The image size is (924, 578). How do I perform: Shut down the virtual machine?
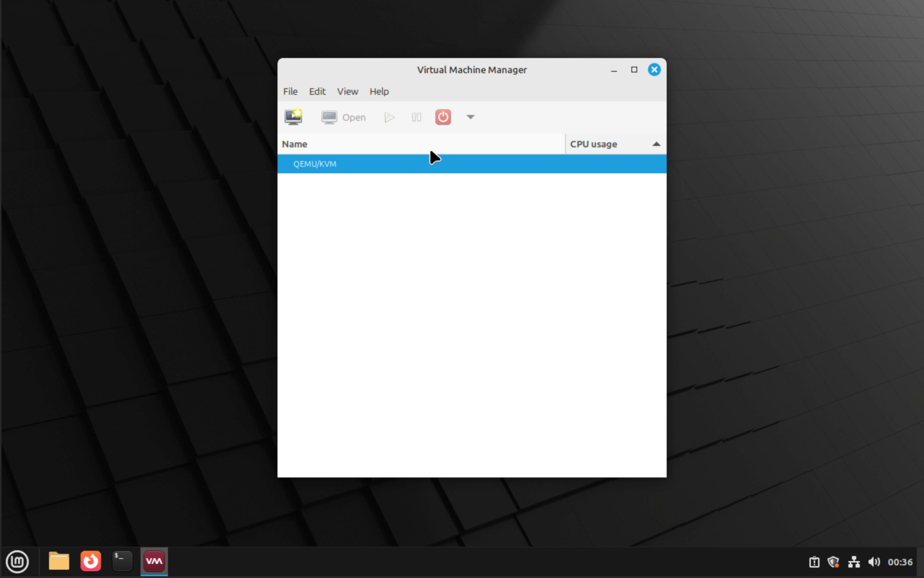443,117
